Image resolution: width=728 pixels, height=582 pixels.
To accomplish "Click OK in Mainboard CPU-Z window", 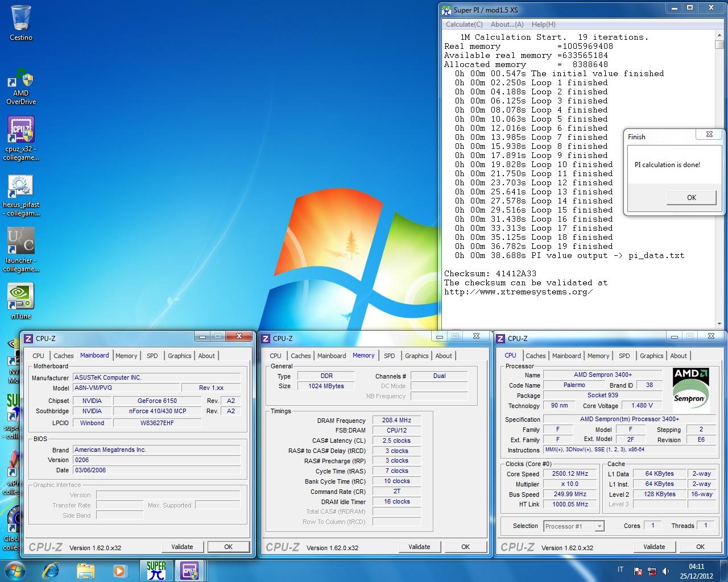I will point(228,547).
